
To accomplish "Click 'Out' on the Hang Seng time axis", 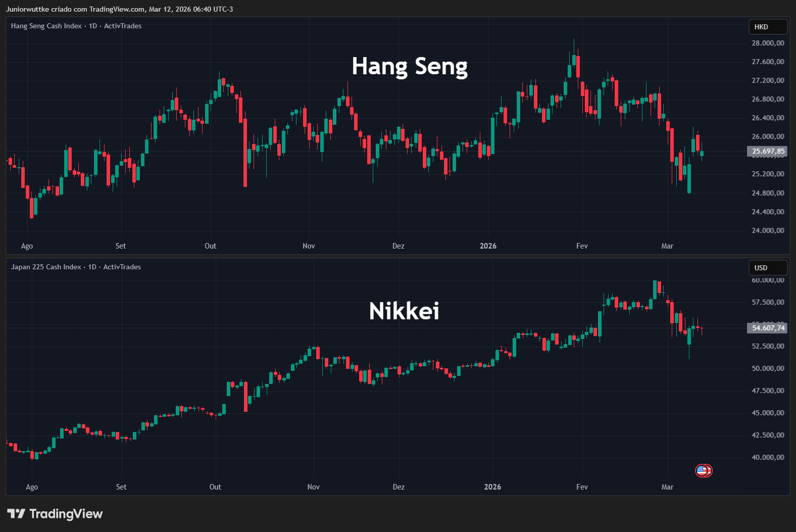I will tap(211, 246).
